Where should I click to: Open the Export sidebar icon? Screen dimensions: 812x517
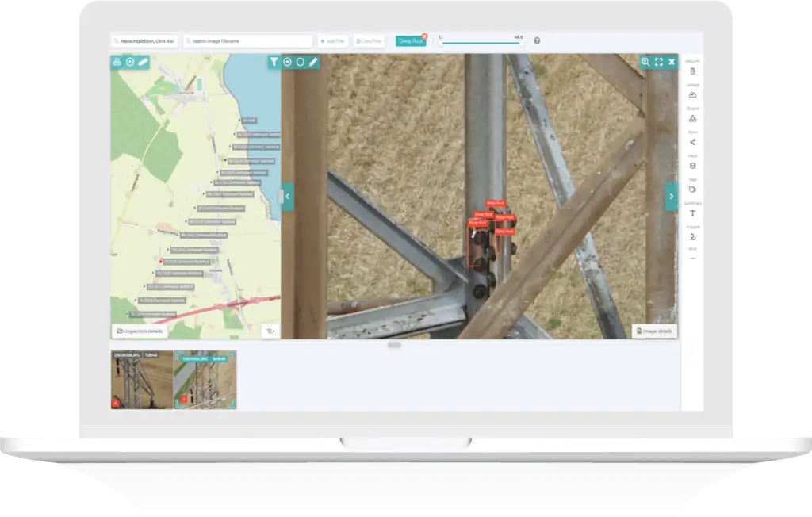pyautogui.click(x=693, y=119)
